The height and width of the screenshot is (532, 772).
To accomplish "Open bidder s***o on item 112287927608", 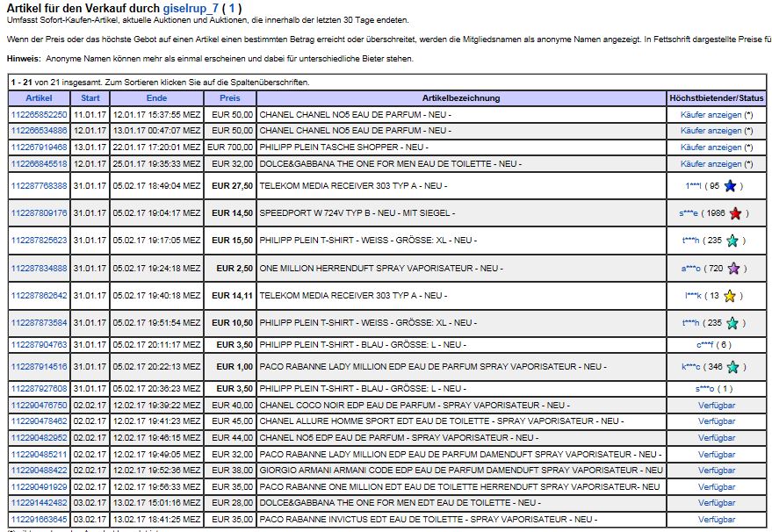I will coord(704,388).
